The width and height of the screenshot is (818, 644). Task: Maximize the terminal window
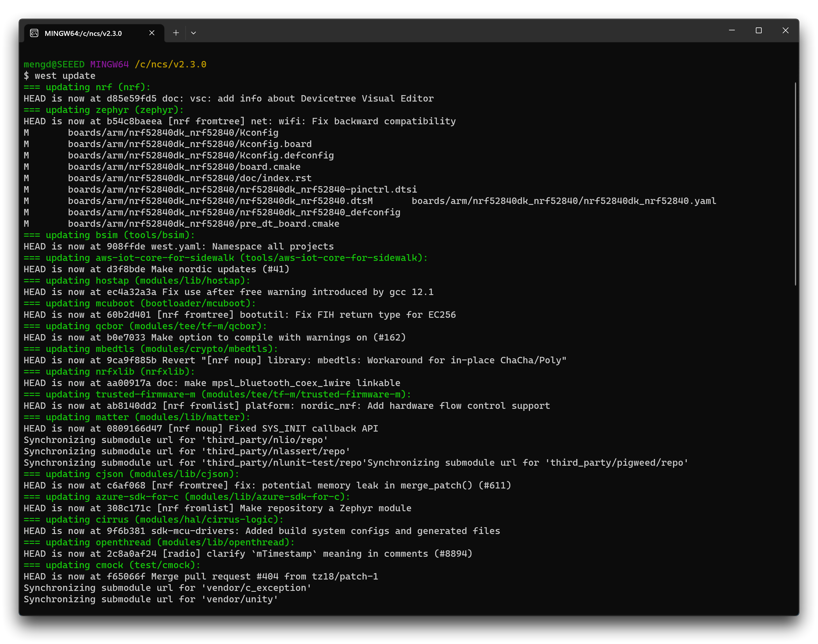[x=758, y=31]
